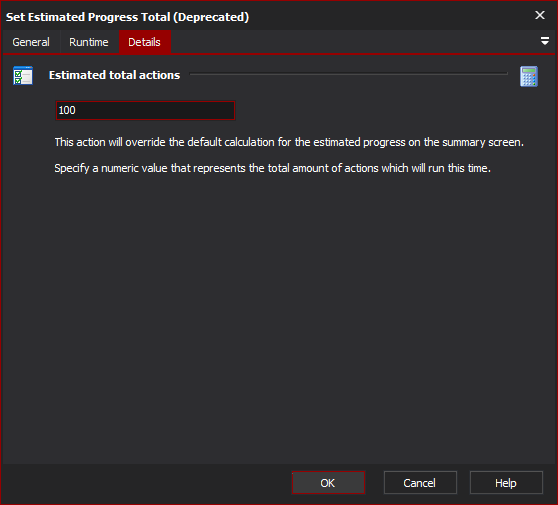Select the Details tab
This screenshot has height=505, width=558.
(144, 42)
